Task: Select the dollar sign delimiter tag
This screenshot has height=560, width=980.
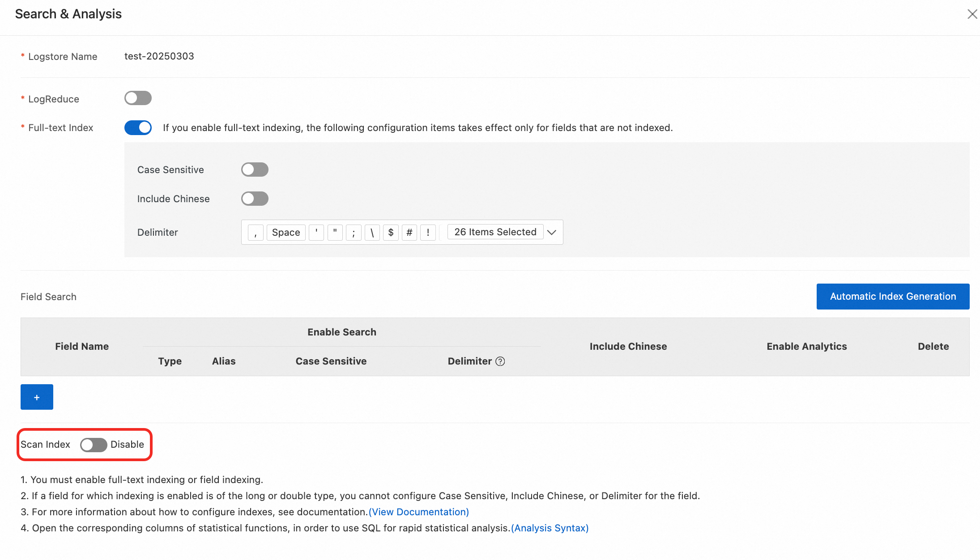Action: (x=391, y=233)
